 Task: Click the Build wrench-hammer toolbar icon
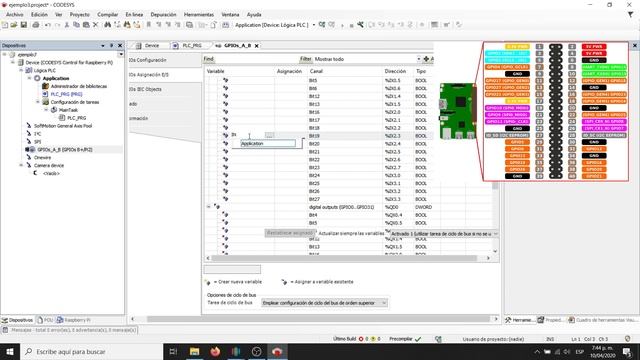(x=360, y=25)
